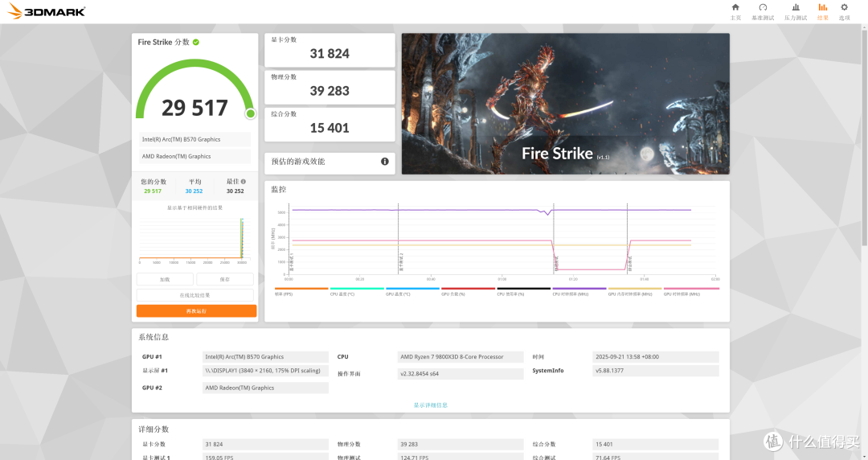Click the SystemInfo v5.88.1377 field
Screen dimensions: 868x460
(656, 371)
